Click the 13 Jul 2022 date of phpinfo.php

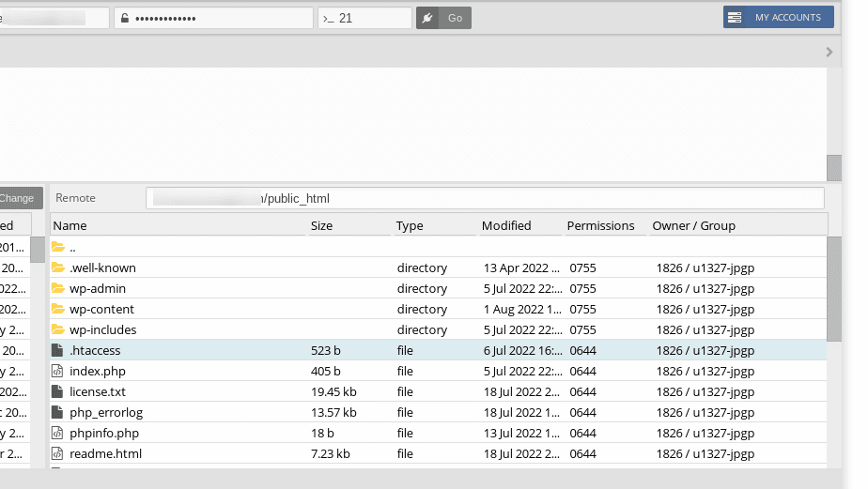(521, 433)
